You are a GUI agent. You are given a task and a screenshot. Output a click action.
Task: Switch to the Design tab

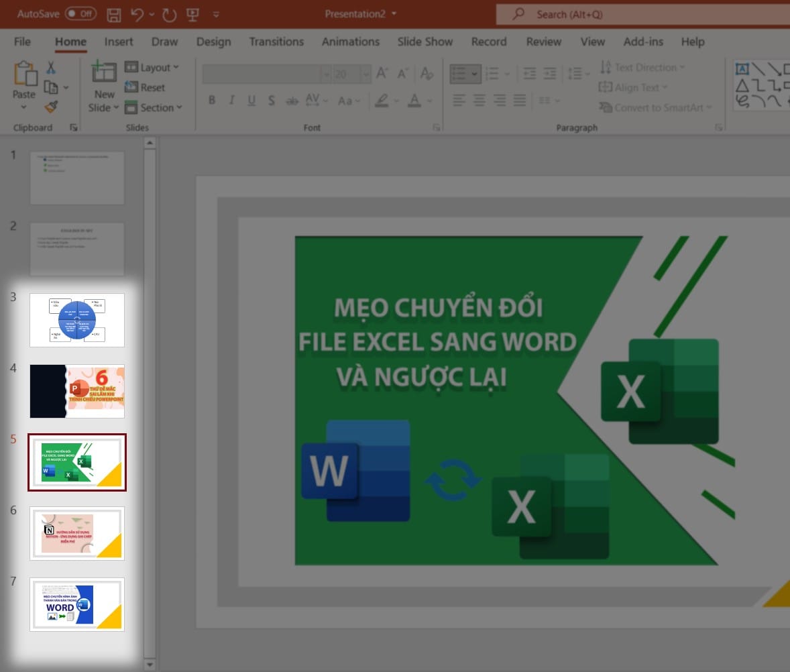point(214,42)
